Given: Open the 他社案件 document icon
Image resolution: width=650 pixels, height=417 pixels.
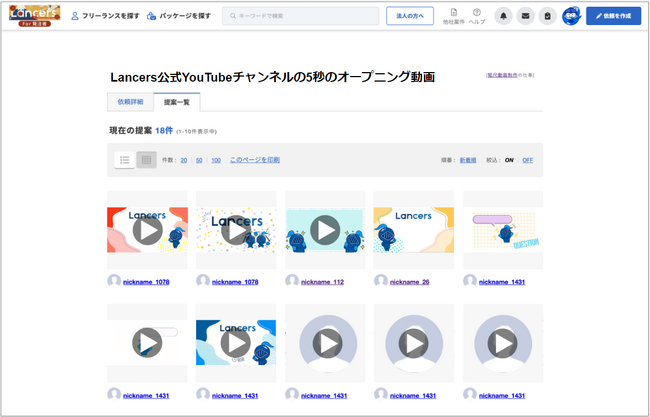Looking at the screenshot, I should 454,12.
